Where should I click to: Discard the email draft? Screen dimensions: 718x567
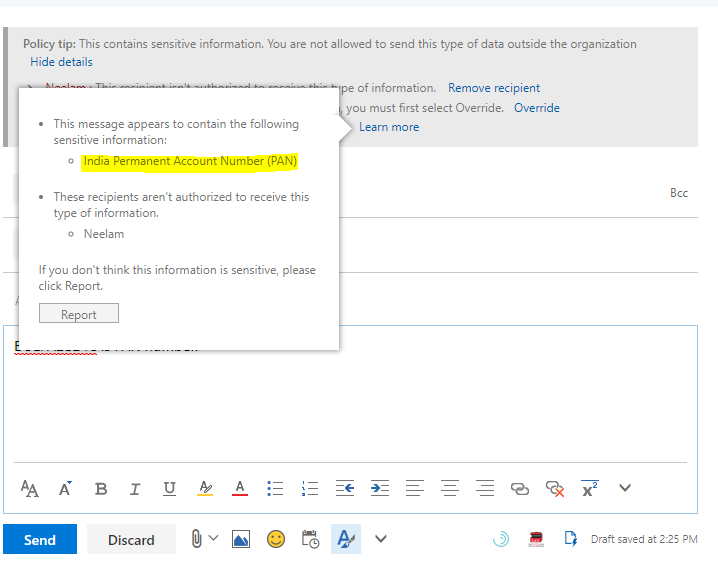(x=131, y=540)
